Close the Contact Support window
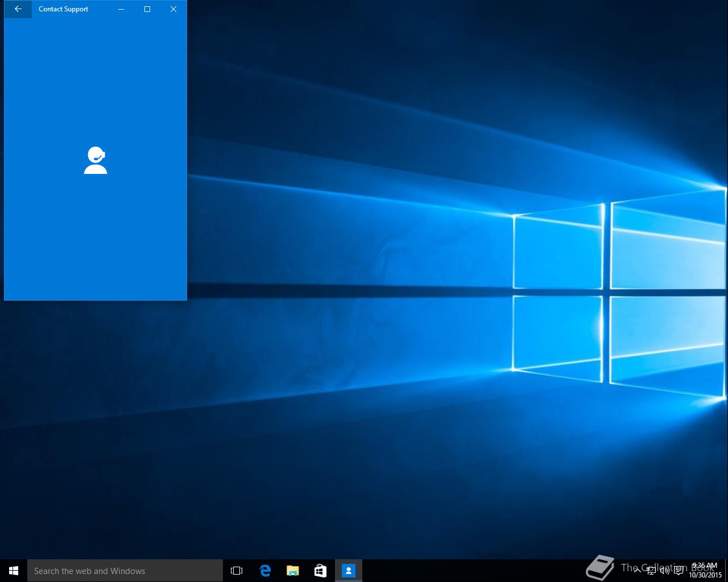Viewport: 728px width, 582px height. tap(173, 9)
